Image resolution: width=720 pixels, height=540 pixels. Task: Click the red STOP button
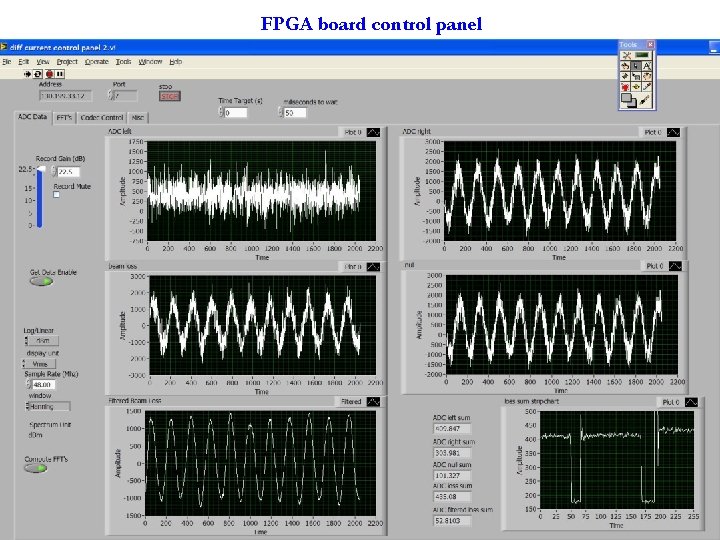[x=170, y=96]
